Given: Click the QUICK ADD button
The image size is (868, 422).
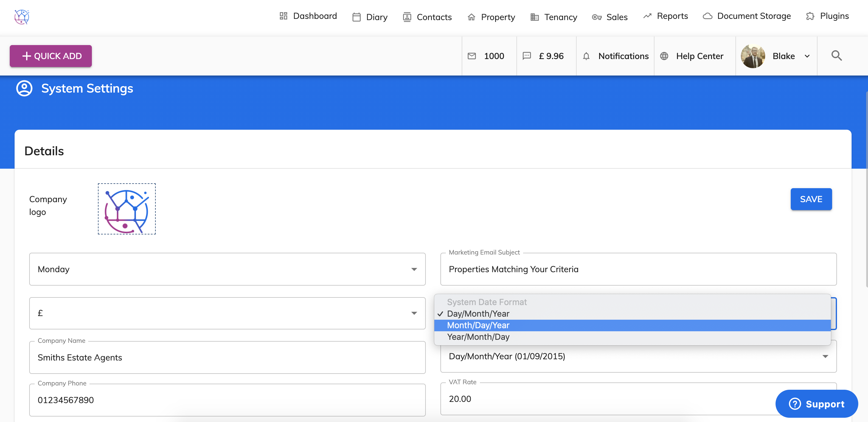Looking at the screenshot, I should coord(51,56).
